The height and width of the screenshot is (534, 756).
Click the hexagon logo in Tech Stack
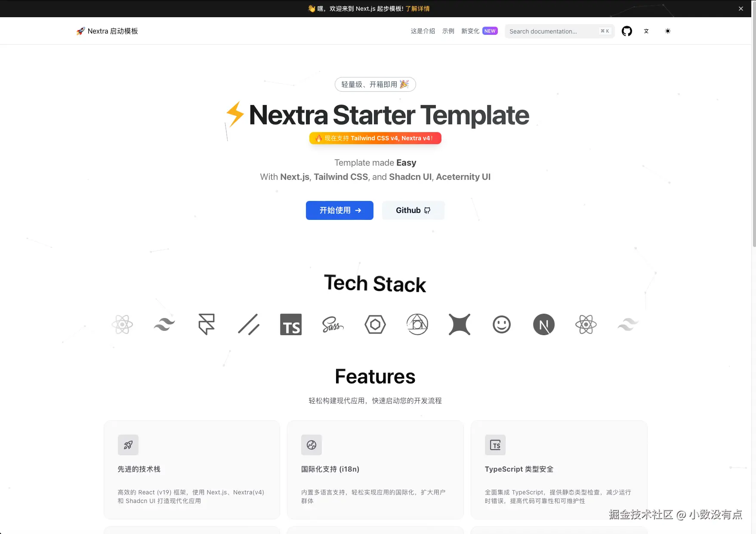[x=375, y=324]
